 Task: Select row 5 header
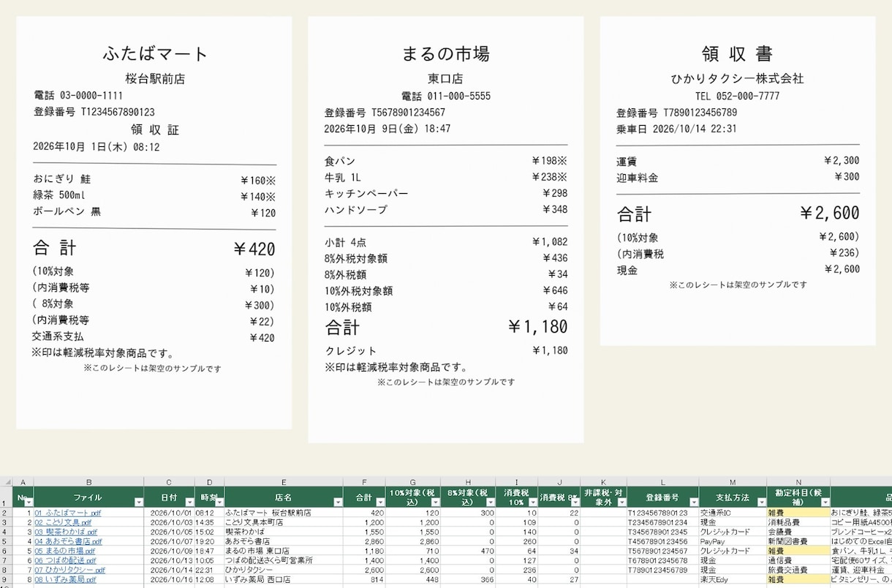(6, 542)
